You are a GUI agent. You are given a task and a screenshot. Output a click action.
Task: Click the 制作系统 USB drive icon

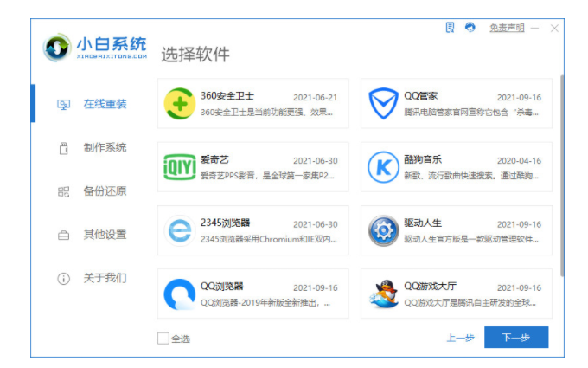click(x=63, y=148)
